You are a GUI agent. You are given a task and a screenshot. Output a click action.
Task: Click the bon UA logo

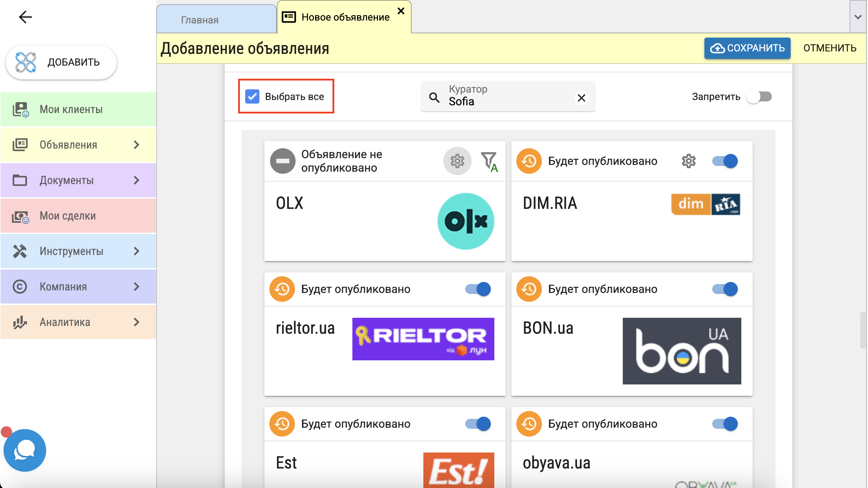pyautogui.click(x=682, y=351)
